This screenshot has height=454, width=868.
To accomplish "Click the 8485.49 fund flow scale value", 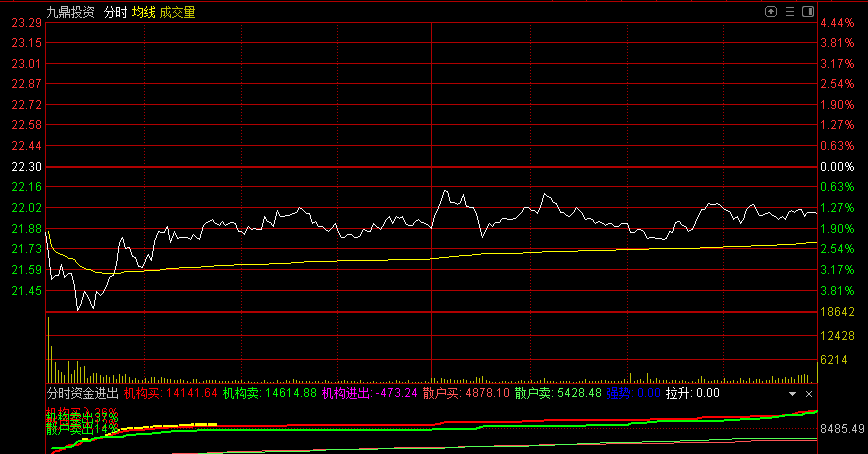I will (842, 429).
